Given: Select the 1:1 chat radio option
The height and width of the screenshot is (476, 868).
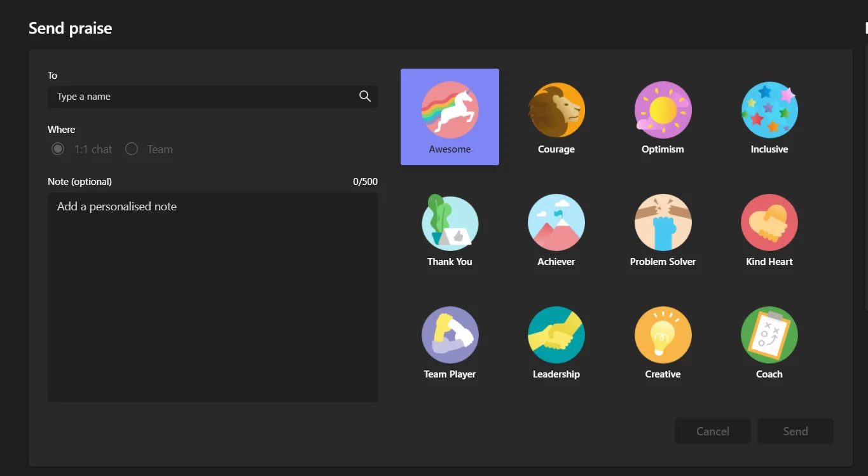Looking at the screenshot, I should tap(58, 149).
